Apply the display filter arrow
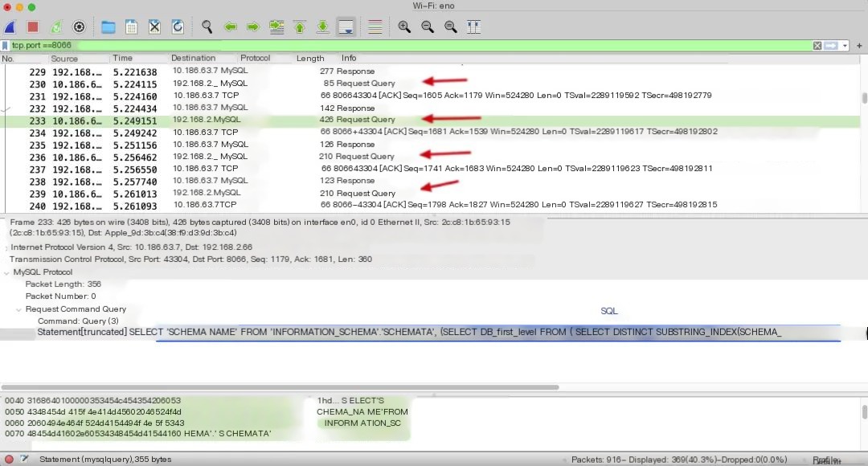 [x=831, y=45]
